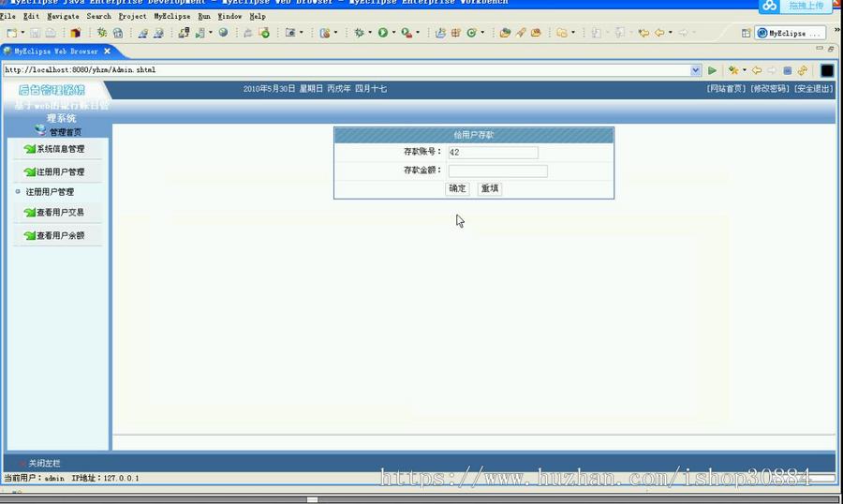The image size is (843, 504).
Task: Click the Save toolbar icon
Action: [35, 33]
